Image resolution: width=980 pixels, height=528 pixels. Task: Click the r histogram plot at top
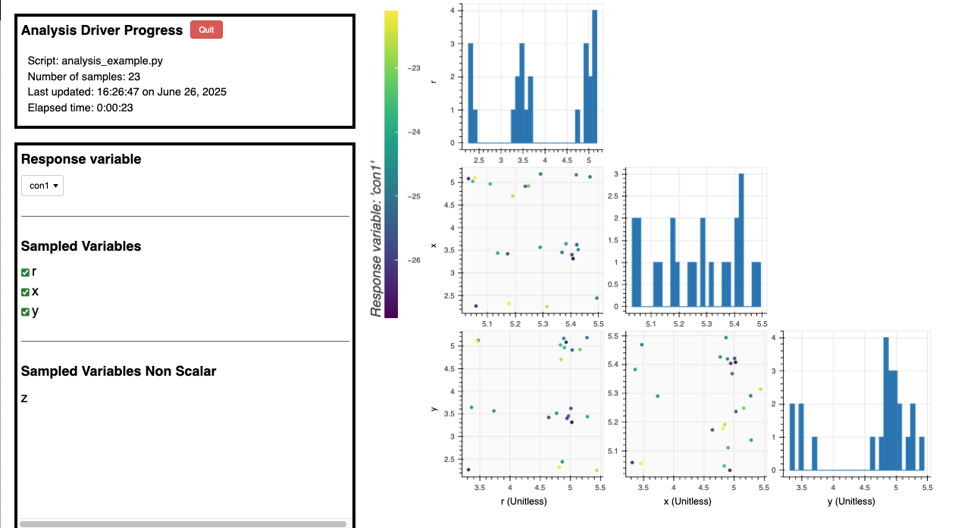tap(529, 76)
